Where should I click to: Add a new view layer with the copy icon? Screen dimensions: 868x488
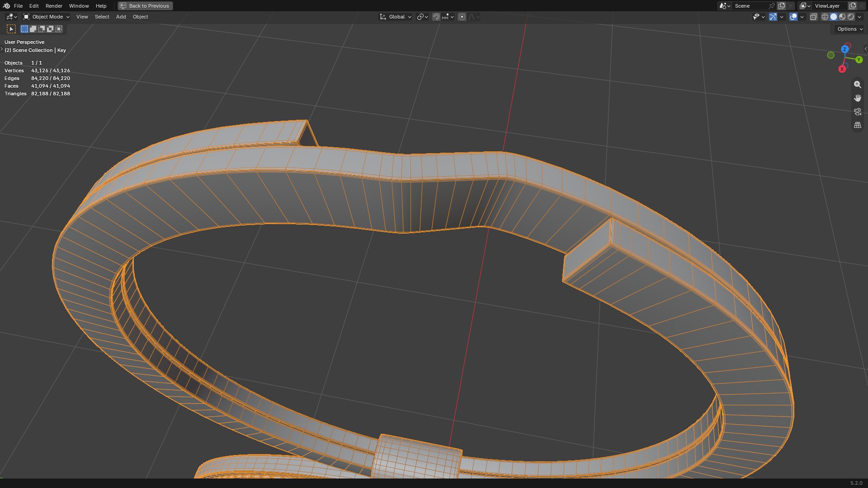click(853, 6)
